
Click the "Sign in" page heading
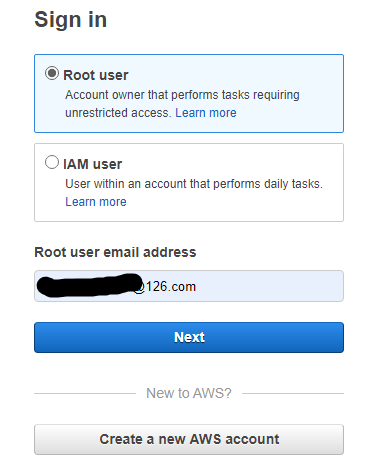71,19
